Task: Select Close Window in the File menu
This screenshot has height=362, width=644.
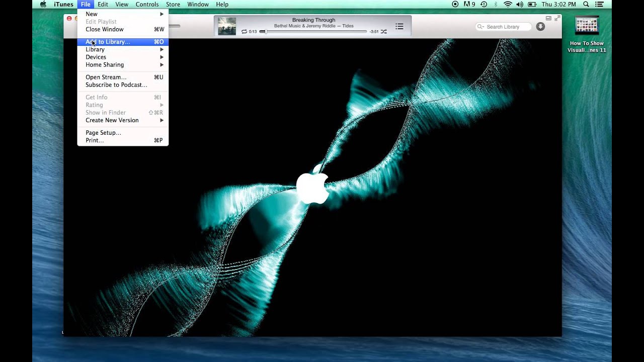Action: 123,29
